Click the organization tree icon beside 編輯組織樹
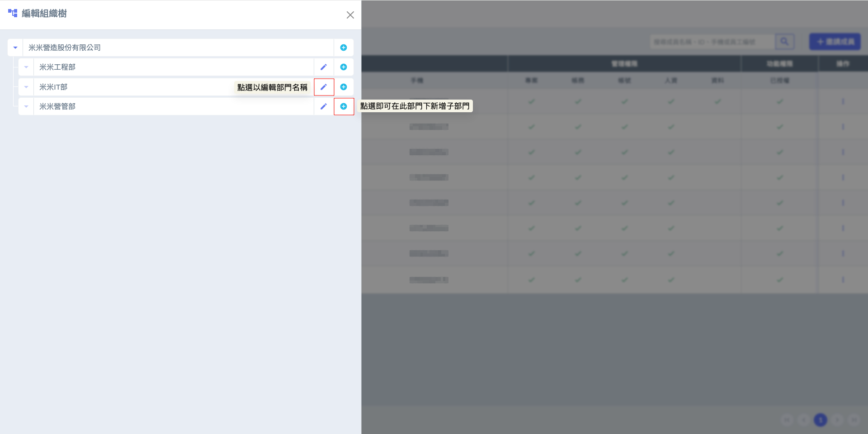Screen dimensions: 868x434 pyautogui.click(x=13, y=13)
